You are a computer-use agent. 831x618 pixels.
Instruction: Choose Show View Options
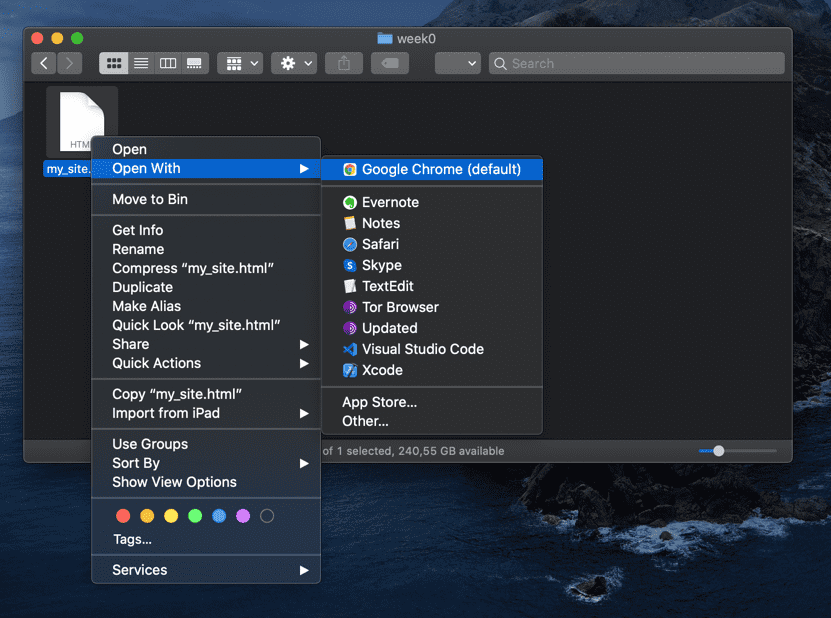[x=206, y=482]
